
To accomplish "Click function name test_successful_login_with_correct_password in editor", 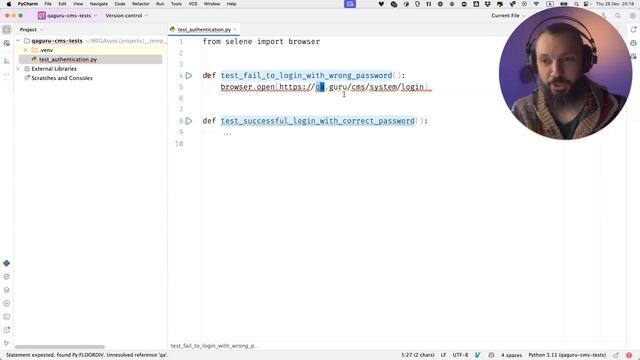I will [318, 121].
